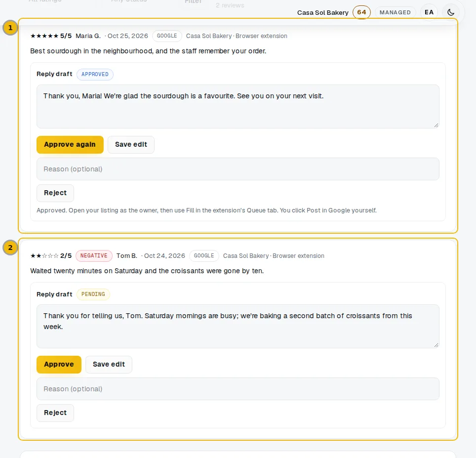Toggle dark mode with the moon icon
Image resolution: width=476 pixels, height=458 pixels.
coord(451,12)
